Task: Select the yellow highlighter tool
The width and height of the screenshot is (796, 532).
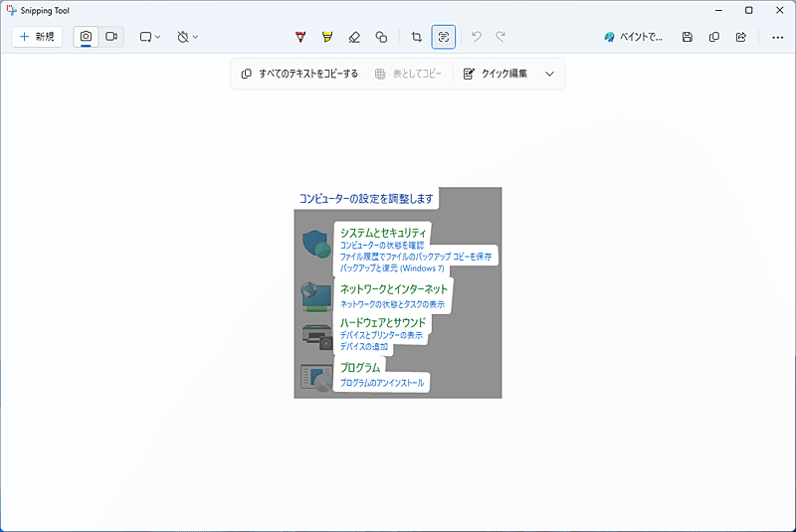Action: tap(327, 37)
